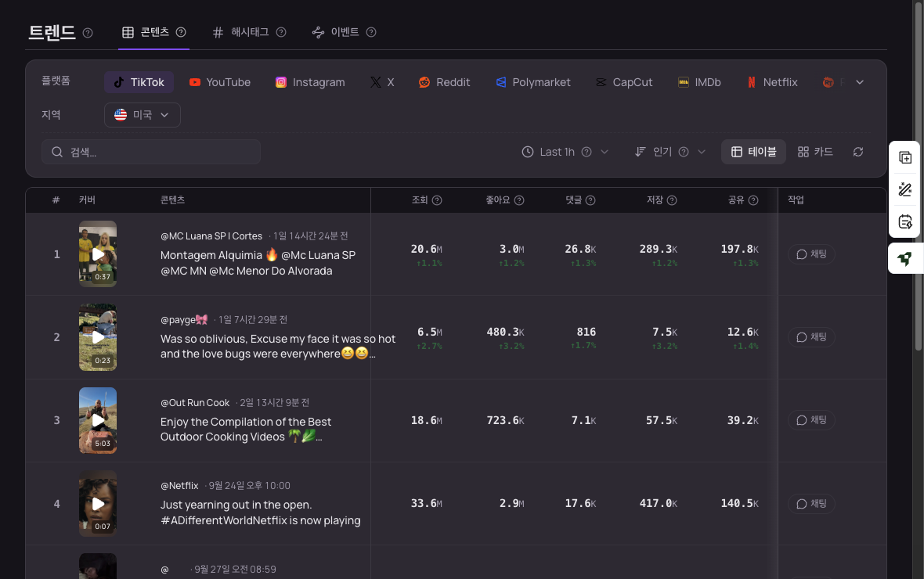
Task: Select the YouTube platform
Action: (220, 82)
